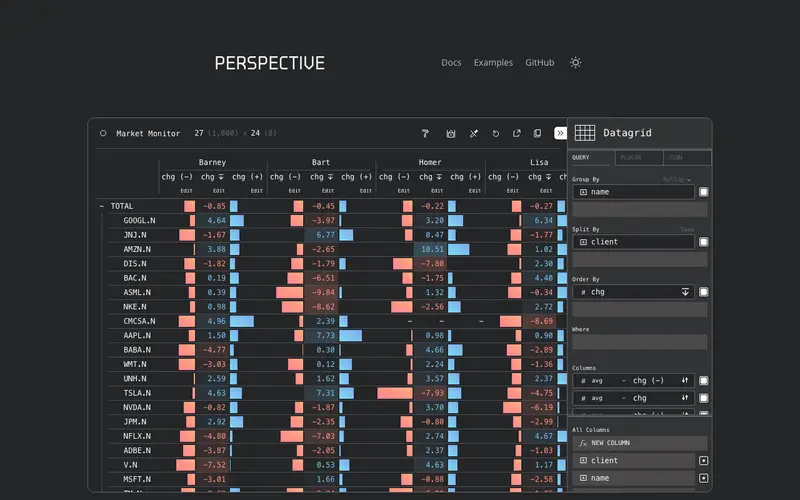Open the avg aggregate dropdown for chg (-)
Screen dimensions: 800x500
(x=608, y=381)
